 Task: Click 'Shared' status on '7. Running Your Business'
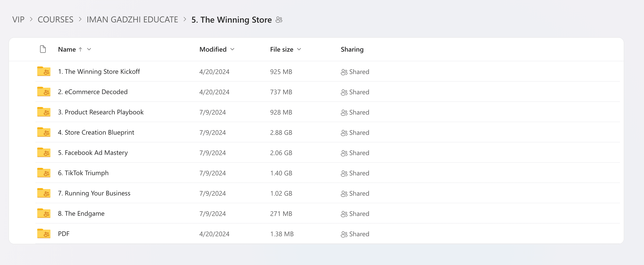[359, 193]
